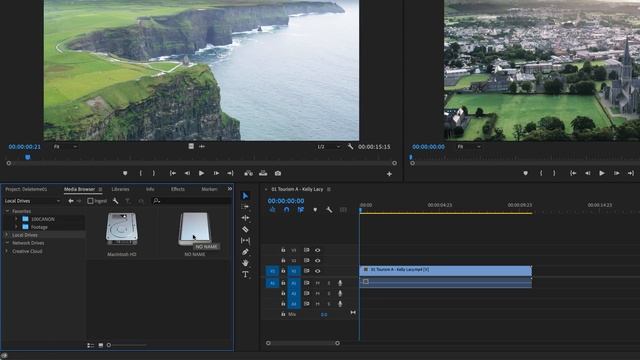The height and width of the screenshot is (360, 640).
Task: Switch Media Browser to list view
Action: pos(90,345)
